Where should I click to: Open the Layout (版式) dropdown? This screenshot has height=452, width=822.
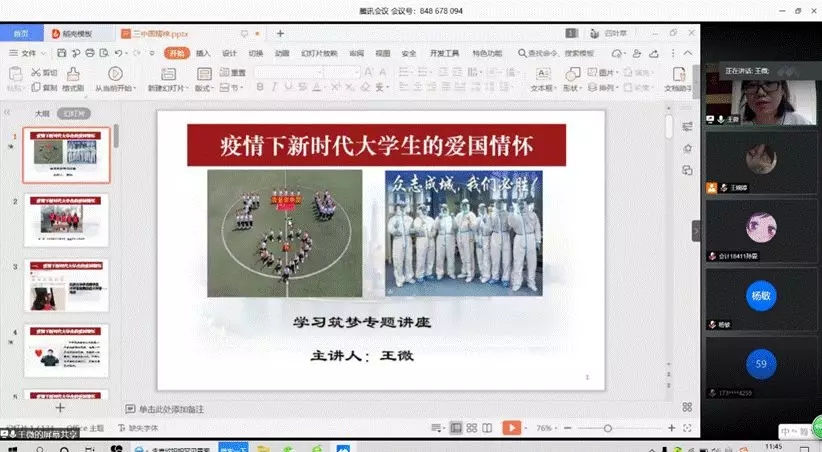(204, 88)
